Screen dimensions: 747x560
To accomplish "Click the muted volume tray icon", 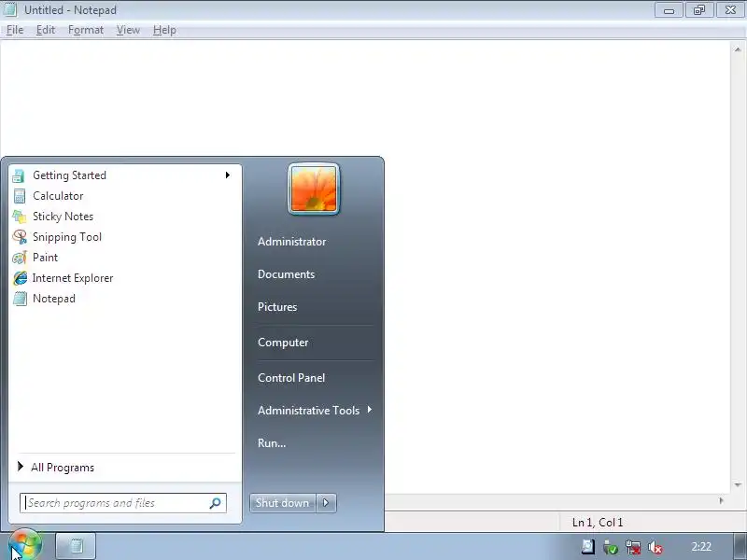I will click(x=655, y=547).
